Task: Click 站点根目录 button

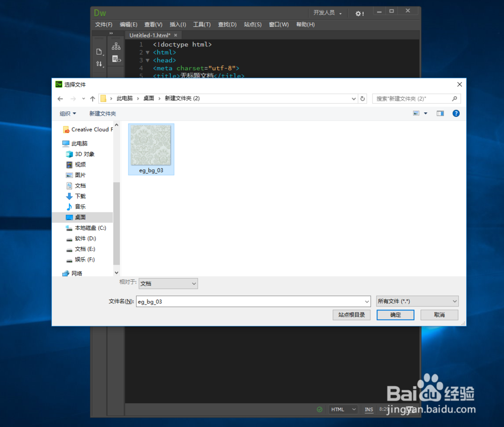Action: click(x=352, y=315)
